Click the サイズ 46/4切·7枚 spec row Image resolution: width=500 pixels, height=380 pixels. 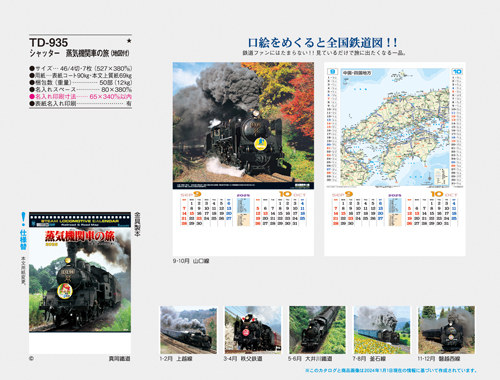[80, 68]
